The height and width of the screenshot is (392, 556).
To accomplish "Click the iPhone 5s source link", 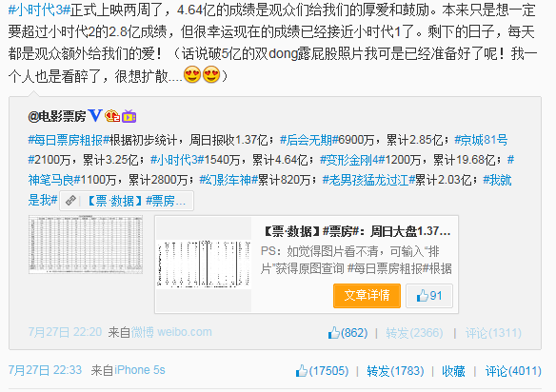I will [x=140, y=370].
